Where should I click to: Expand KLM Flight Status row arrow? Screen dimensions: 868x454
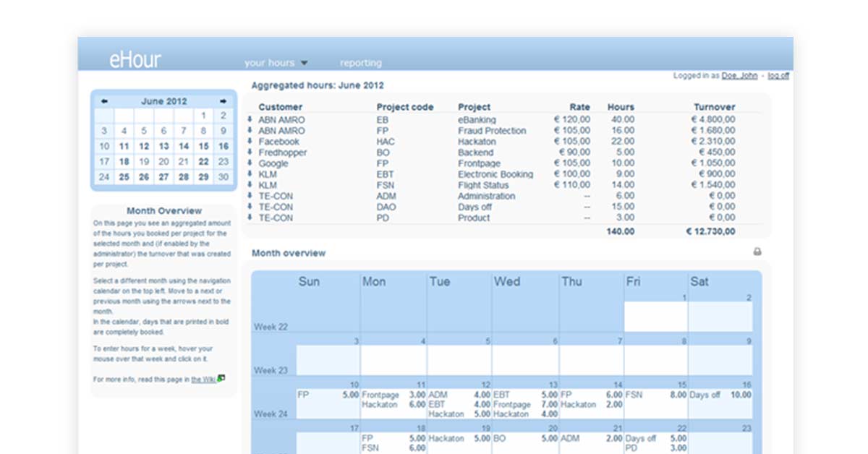pyautogui.click(x=250, y=184)
